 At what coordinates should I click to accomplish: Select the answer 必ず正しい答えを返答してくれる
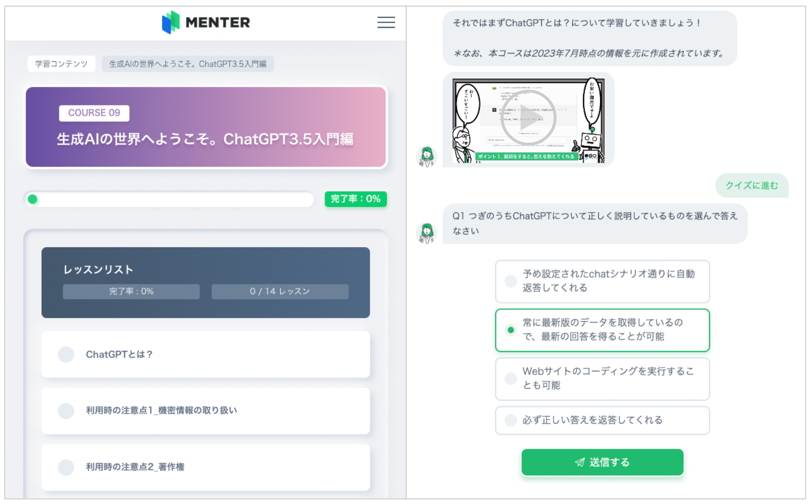[x=511, y=420]
